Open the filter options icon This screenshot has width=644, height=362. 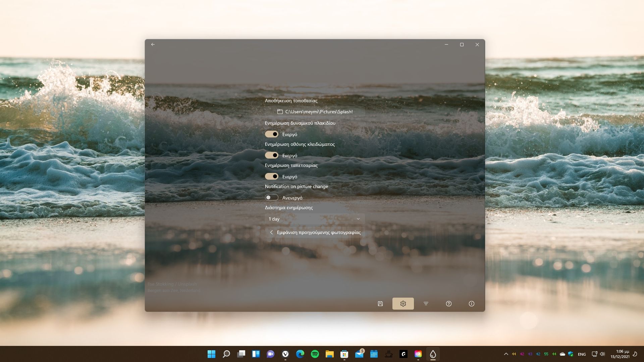(426, 304)
